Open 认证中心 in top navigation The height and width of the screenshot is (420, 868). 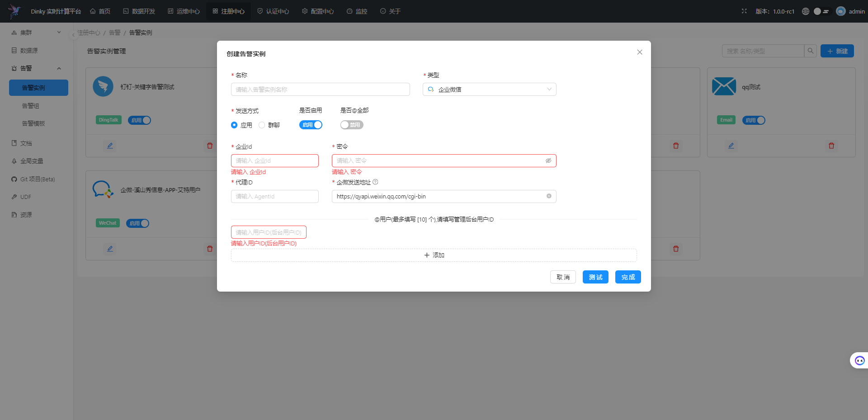point(274,11)
